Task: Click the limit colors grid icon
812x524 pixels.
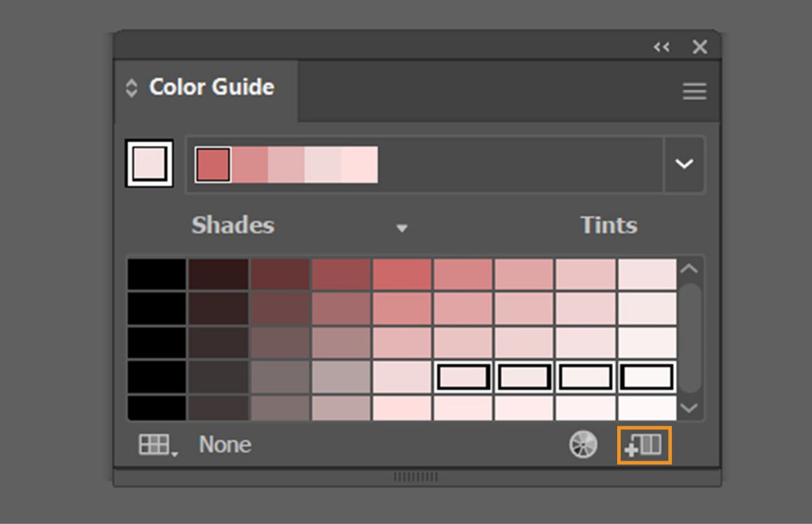Action: coord(154,443)
